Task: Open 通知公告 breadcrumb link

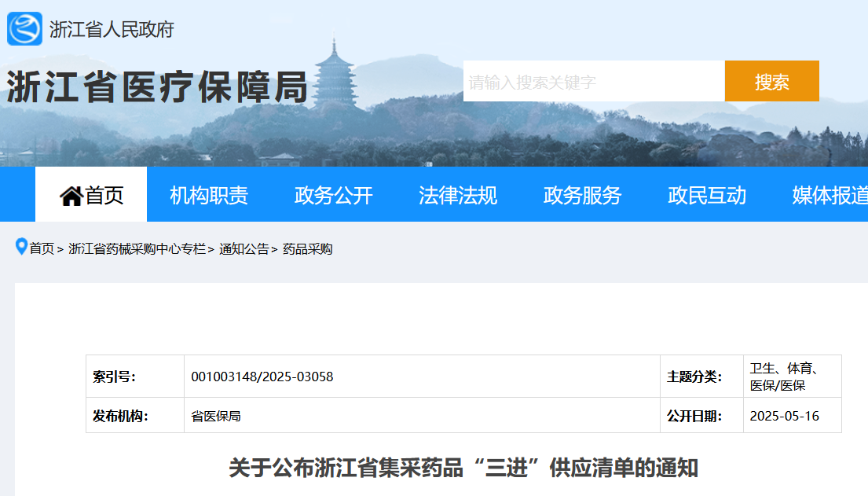Action: 244,249
